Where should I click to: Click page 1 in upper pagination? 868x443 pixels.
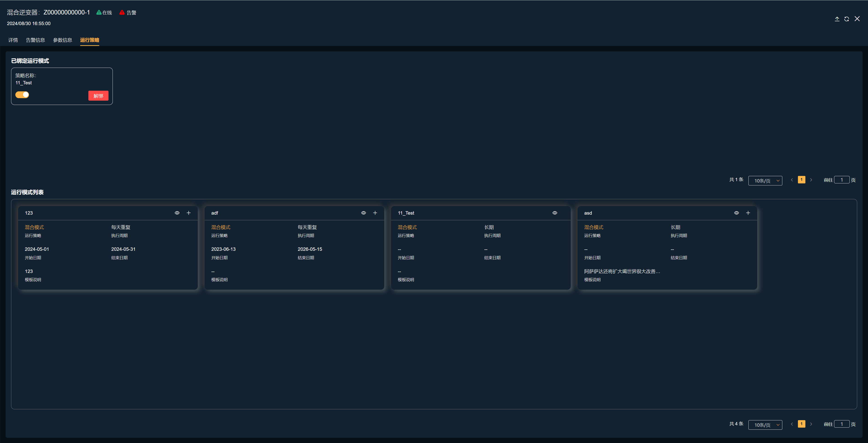pyautogui.click(x=802, y=180)
